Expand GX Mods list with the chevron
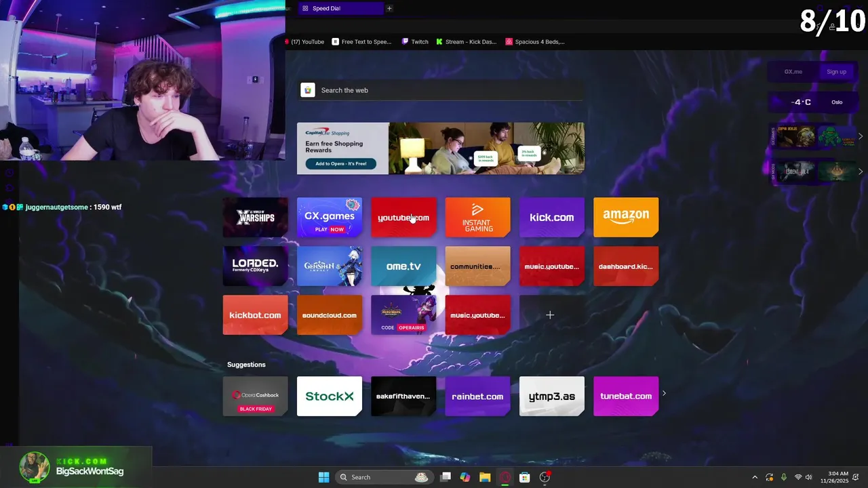 (861, 171)
